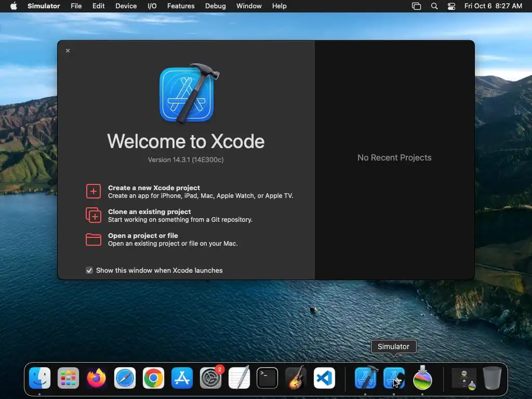Open Terminal from the Dock
The height and width of the screenshot is (399, 532).
(268, 378)
